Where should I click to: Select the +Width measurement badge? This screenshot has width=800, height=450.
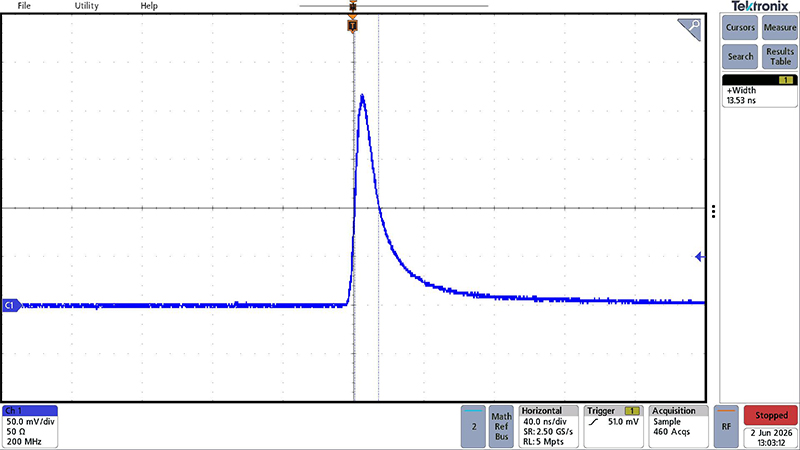coord(760,91)
